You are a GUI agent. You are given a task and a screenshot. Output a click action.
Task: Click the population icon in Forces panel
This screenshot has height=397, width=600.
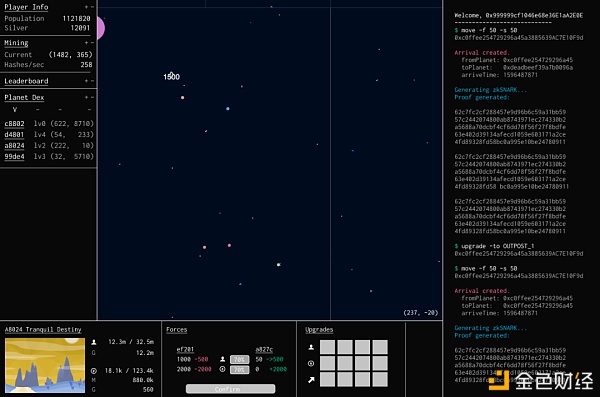[223, 359]
